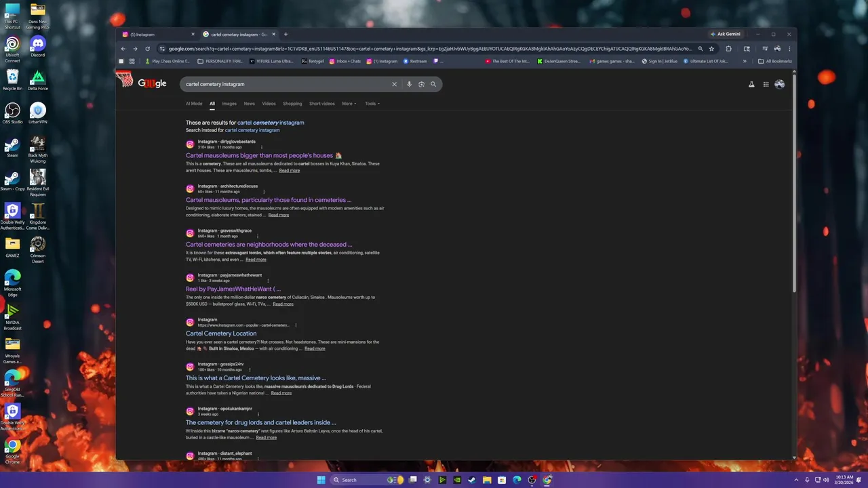Open the Restream bookmark

[415, 61]
